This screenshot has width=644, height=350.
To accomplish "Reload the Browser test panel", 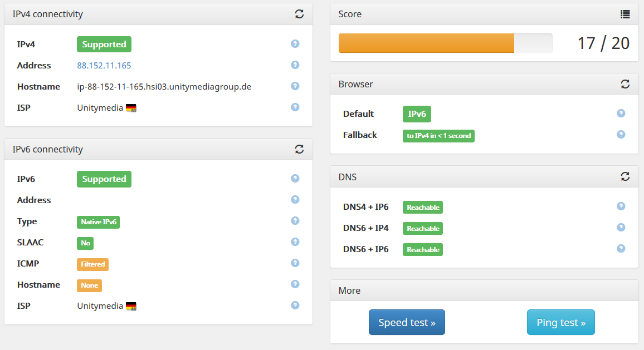I will click(x=625, y=84).
